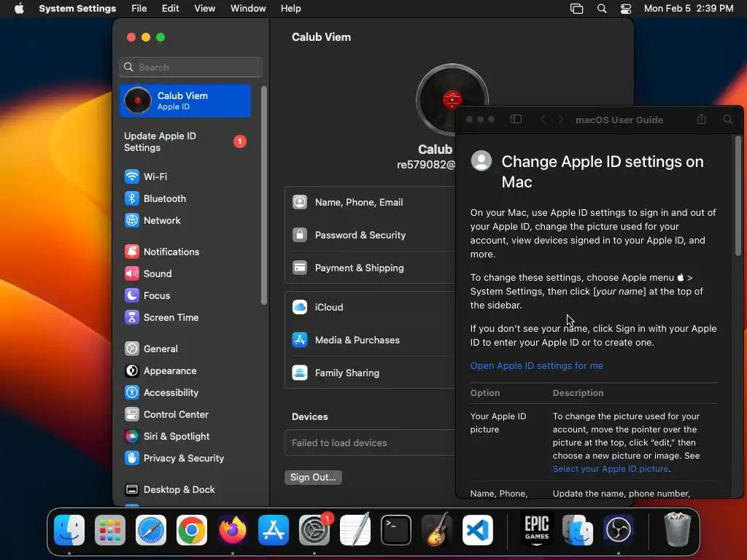Open iCloud settings row
This screenshot has width=747, height=560.
pos(370,308)
